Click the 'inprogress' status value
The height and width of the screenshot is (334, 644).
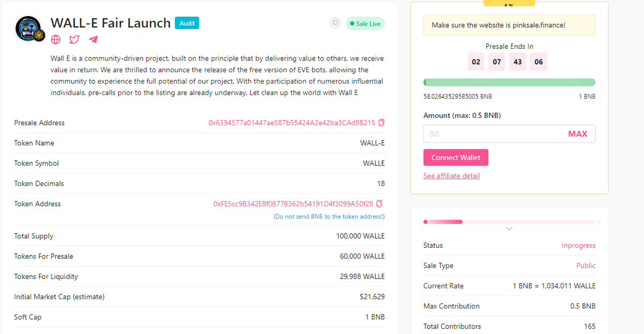tap(579, 246)
